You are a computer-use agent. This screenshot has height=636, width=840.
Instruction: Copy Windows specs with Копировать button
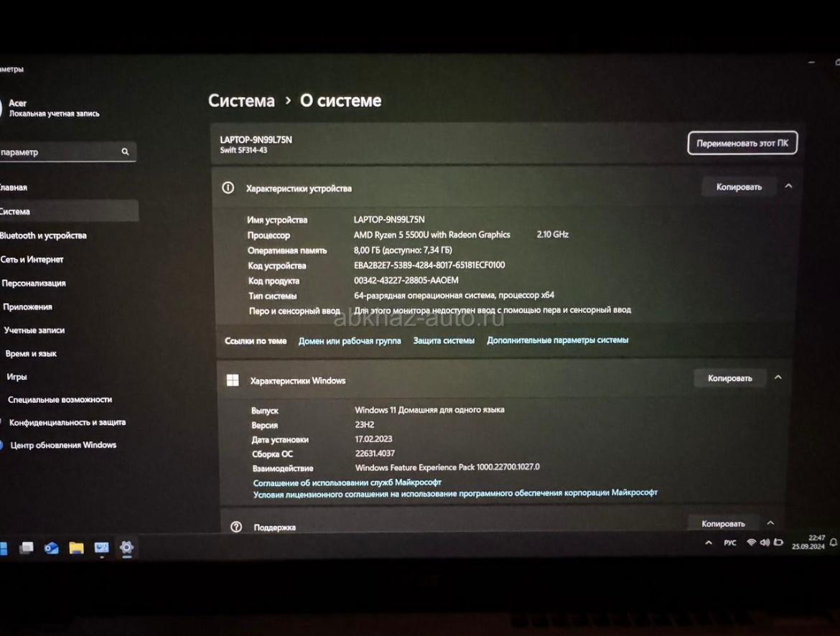(x=729, y=378)
